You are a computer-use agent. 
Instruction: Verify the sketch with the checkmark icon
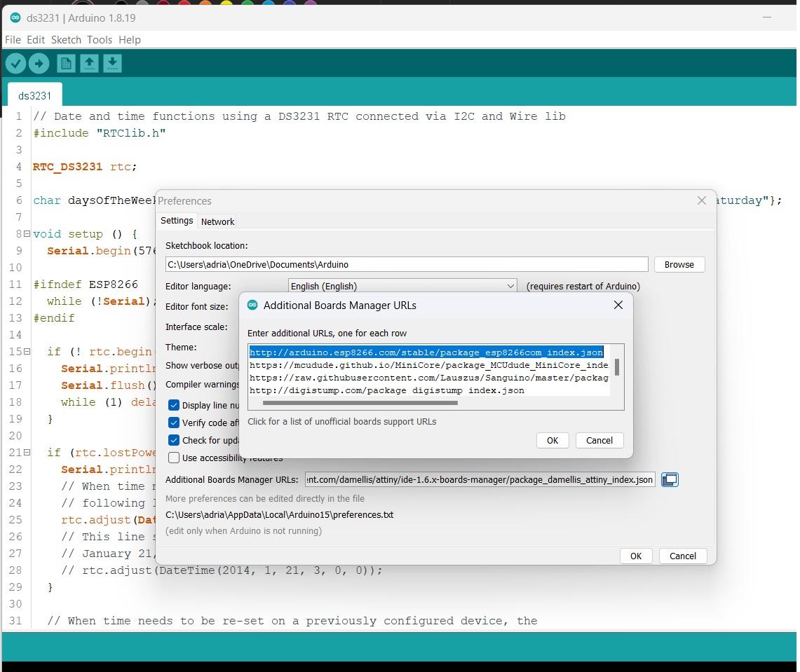(16, 63)
